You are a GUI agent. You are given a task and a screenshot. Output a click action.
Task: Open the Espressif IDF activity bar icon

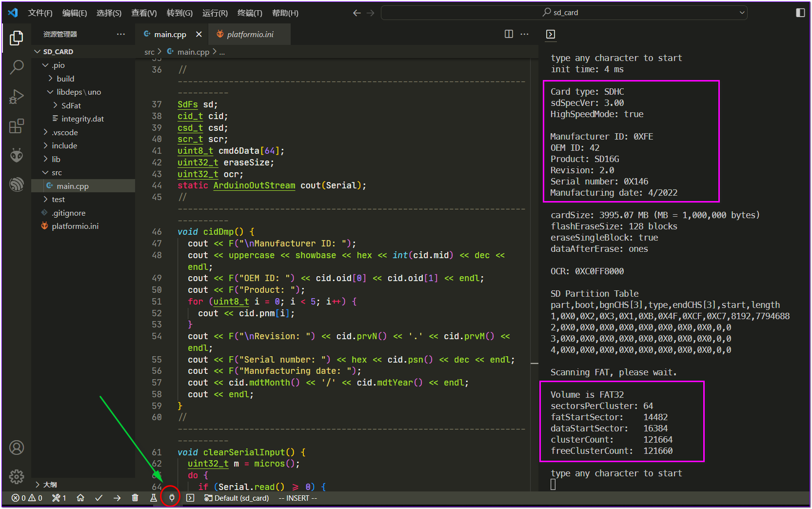click(17, 184)
